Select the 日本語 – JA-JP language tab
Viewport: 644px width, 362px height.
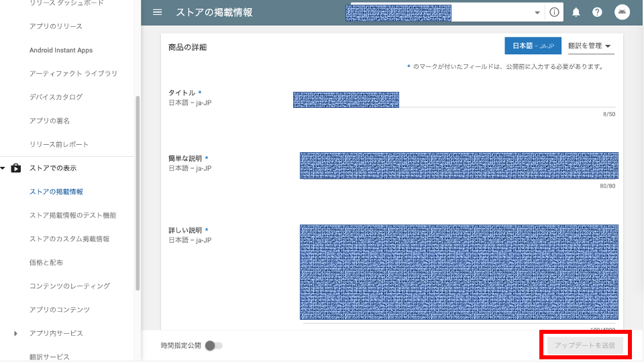[x=533, y=46]
